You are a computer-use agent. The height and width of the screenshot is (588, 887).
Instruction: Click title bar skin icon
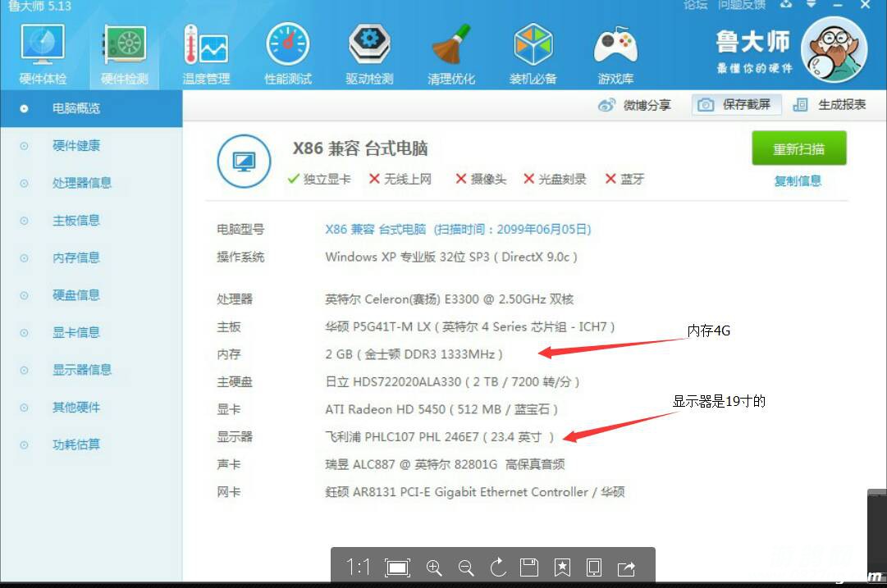[786, 5]
